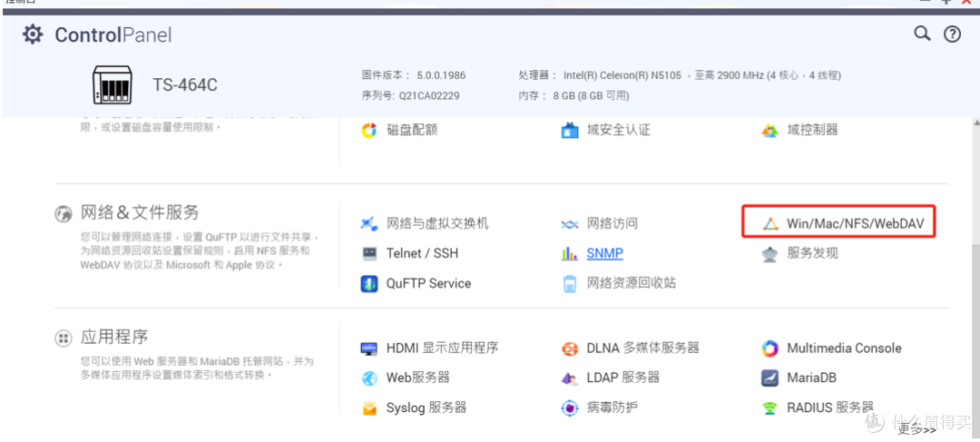Click the Intel(R) Celeron(R) N5105 processor text

(622, 75)
